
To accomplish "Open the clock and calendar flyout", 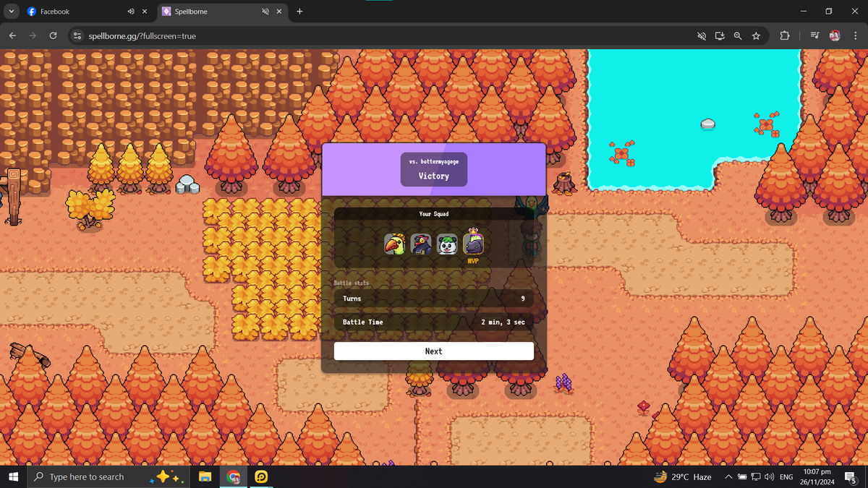I will [x=817, y=476].
